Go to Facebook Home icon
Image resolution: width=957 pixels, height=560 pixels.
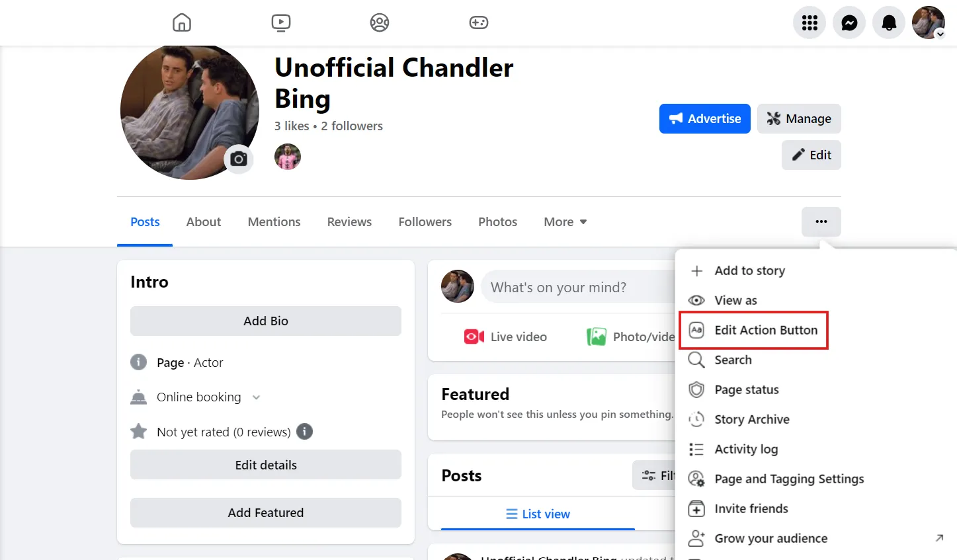click(182, 22)
